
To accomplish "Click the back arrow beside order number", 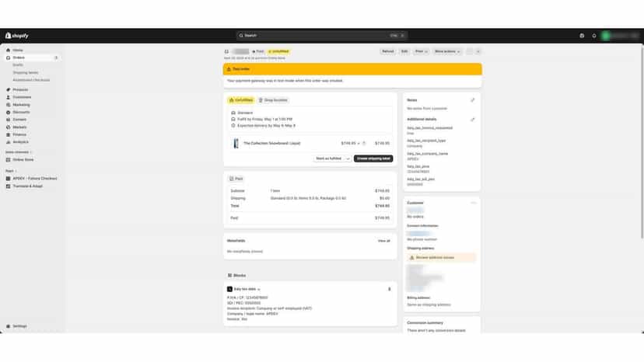I will coord(226,52).
